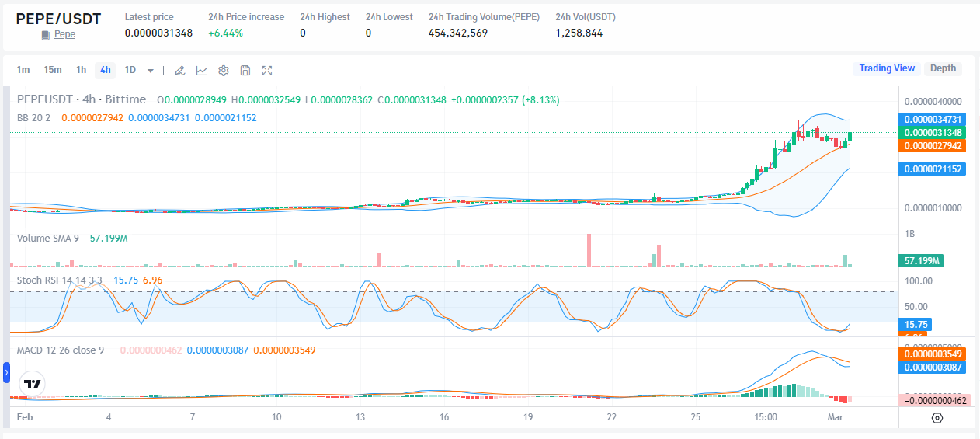Click the Stoch RSI 6.96 legend value
The height and width of the screenshot is (439, 980).
153,280
